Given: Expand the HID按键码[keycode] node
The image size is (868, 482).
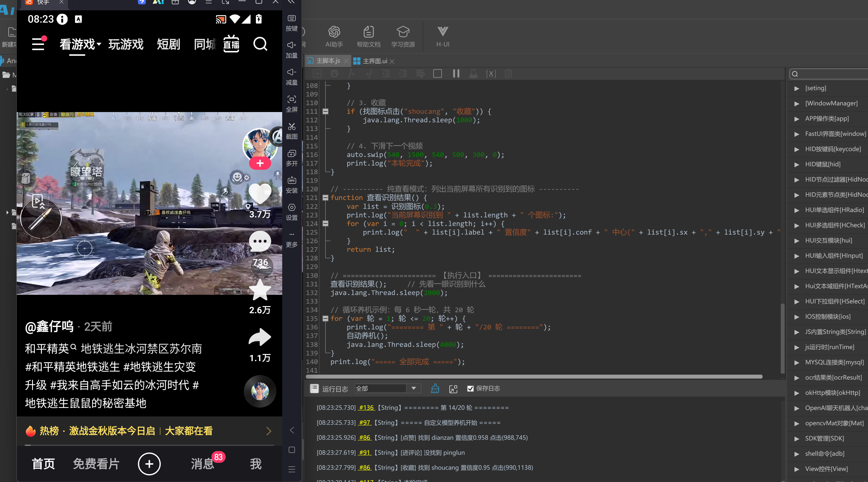Looking at the screenshot, I should pos(796,149).
